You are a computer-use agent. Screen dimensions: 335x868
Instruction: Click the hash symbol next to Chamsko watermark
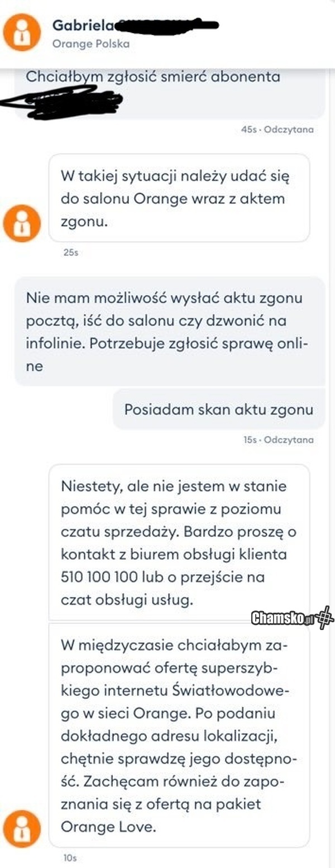click(324, 618)
